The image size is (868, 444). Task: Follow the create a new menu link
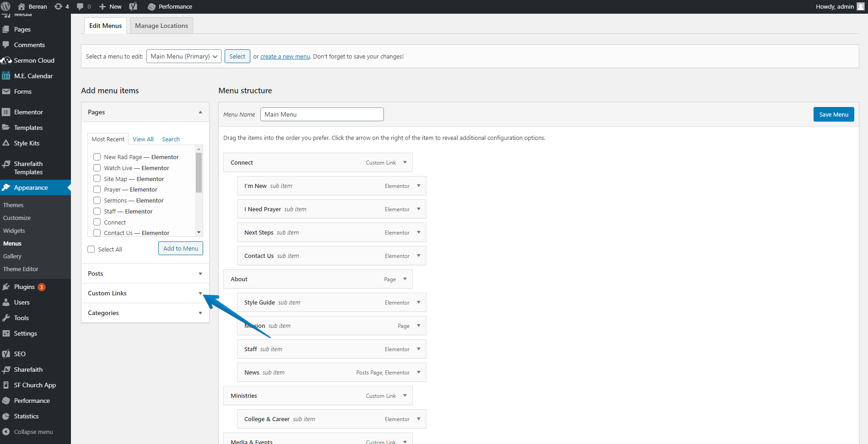tap(285, 57)
